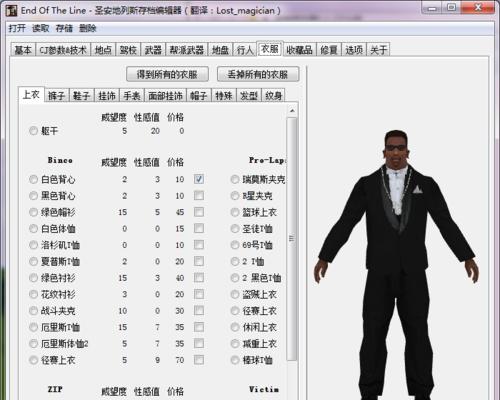
Task: Click the app icon in title bar
Action: pos(11,10)
